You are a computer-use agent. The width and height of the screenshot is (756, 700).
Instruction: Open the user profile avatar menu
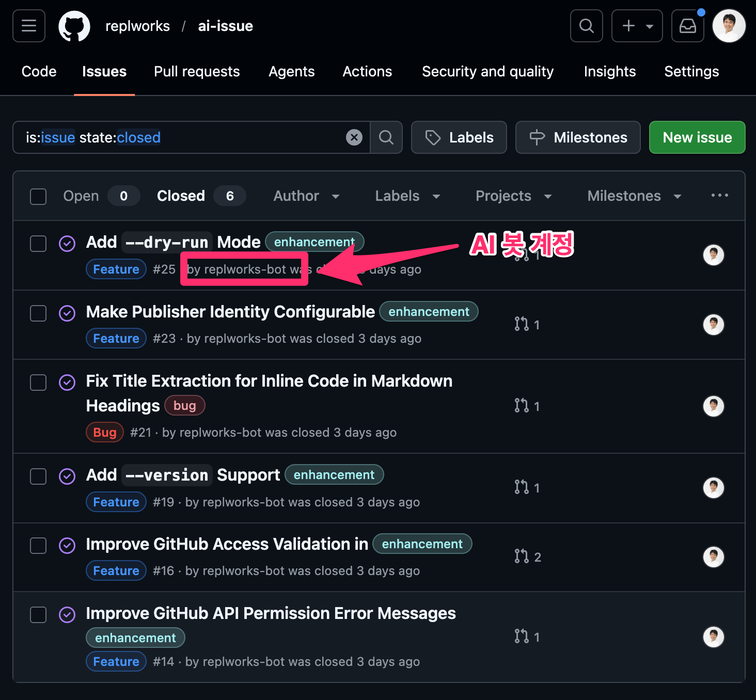point(729,26)
